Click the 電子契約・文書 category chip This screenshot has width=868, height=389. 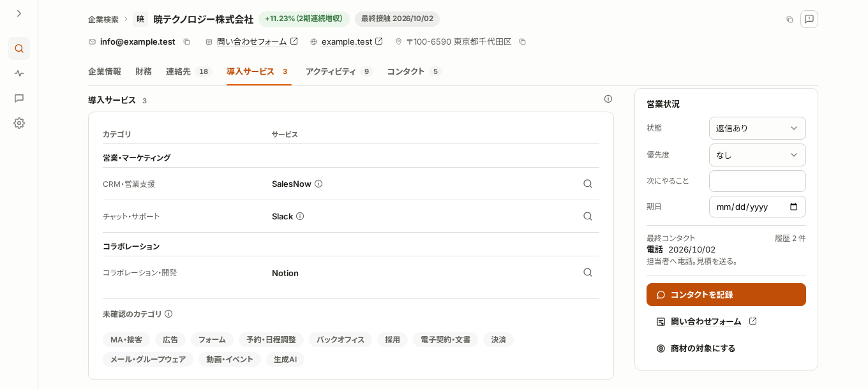[x=445, y=340]
